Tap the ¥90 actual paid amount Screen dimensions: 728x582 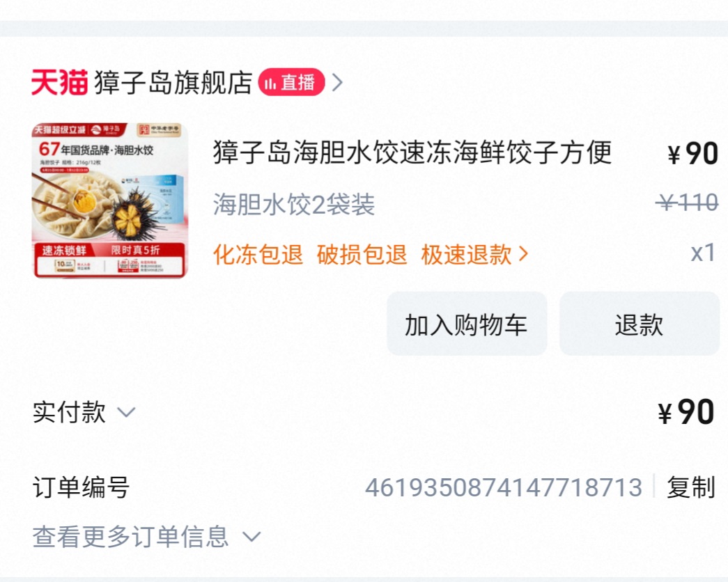pyautogui.click(x=686, y=411)
